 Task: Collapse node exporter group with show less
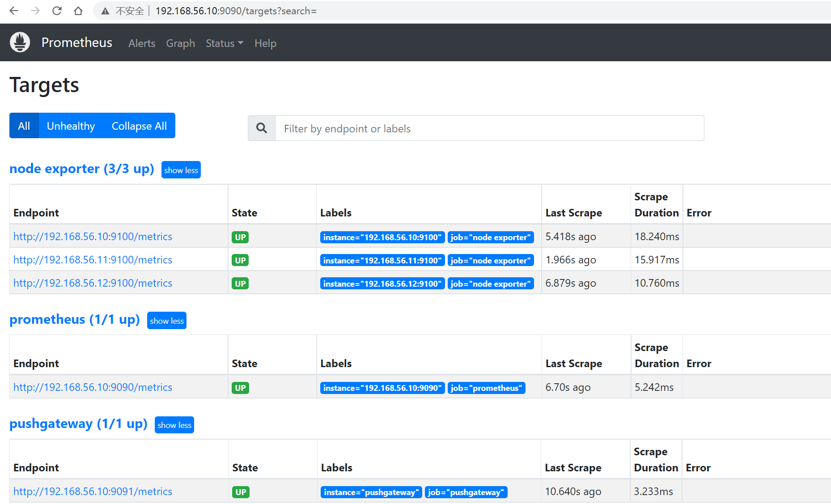point(181,170)
